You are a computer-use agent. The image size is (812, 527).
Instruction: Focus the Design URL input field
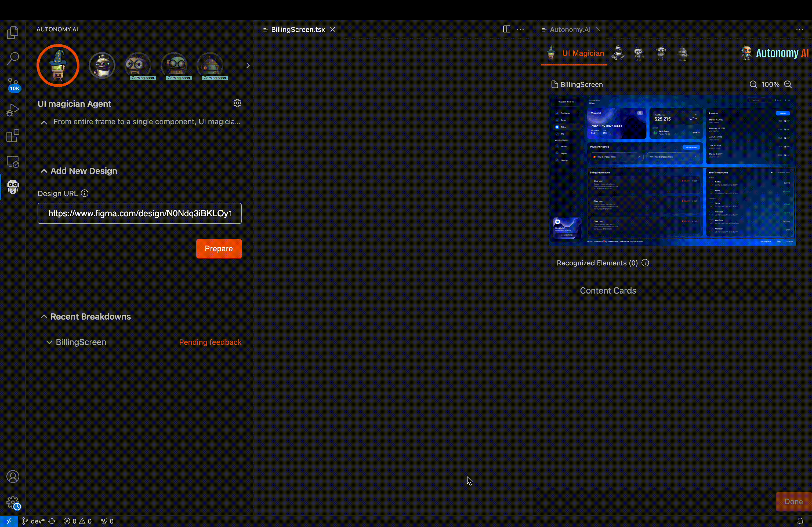[140, 213]
